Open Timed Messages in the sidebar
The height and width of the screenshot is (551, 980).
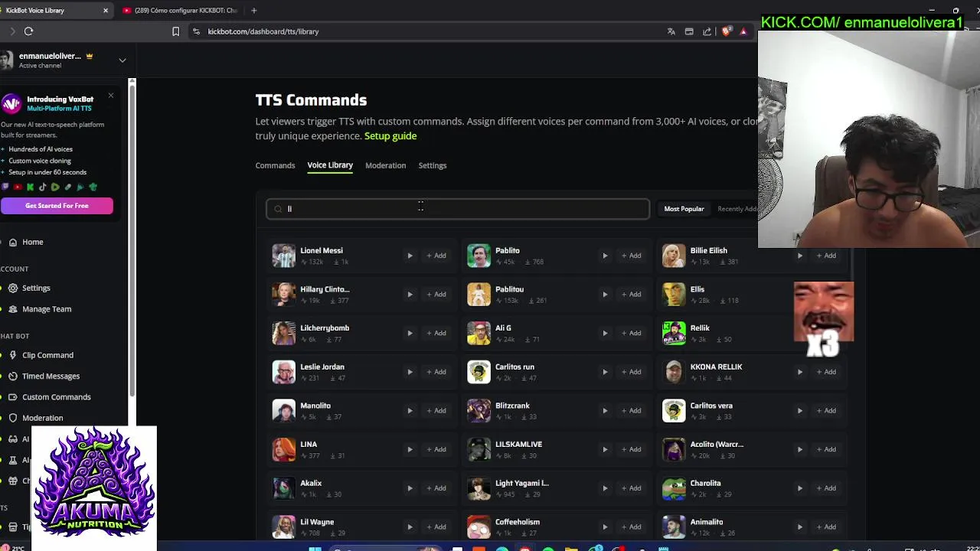coord(51,376)
